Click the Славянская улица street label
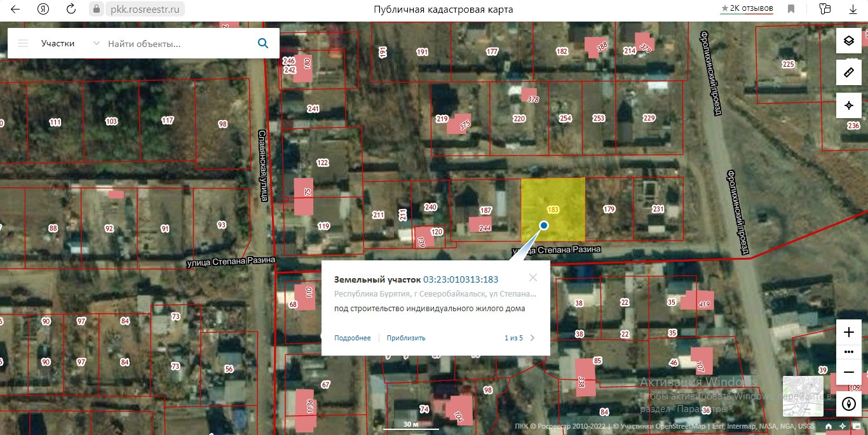 [x=262, y=166]
